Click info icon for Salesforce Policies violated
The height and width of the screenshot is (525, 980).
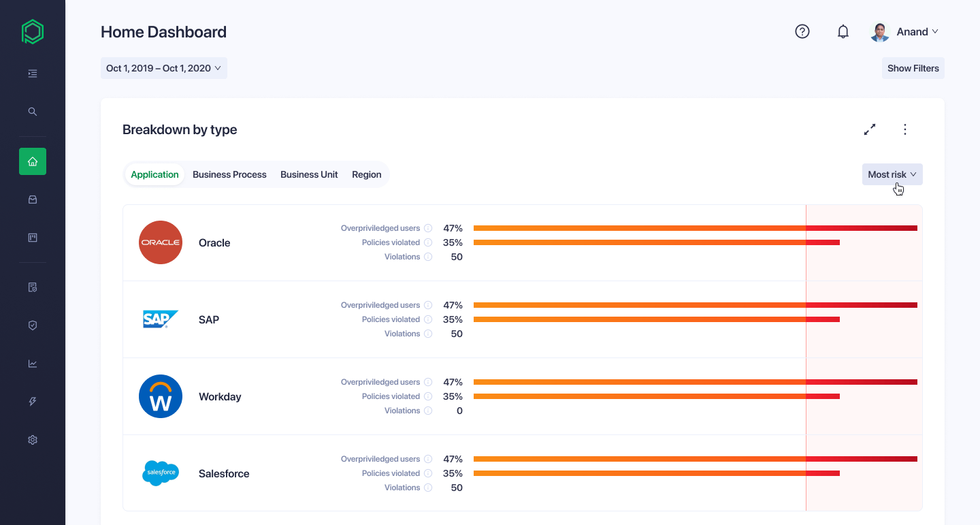click(x=428, y=473)
